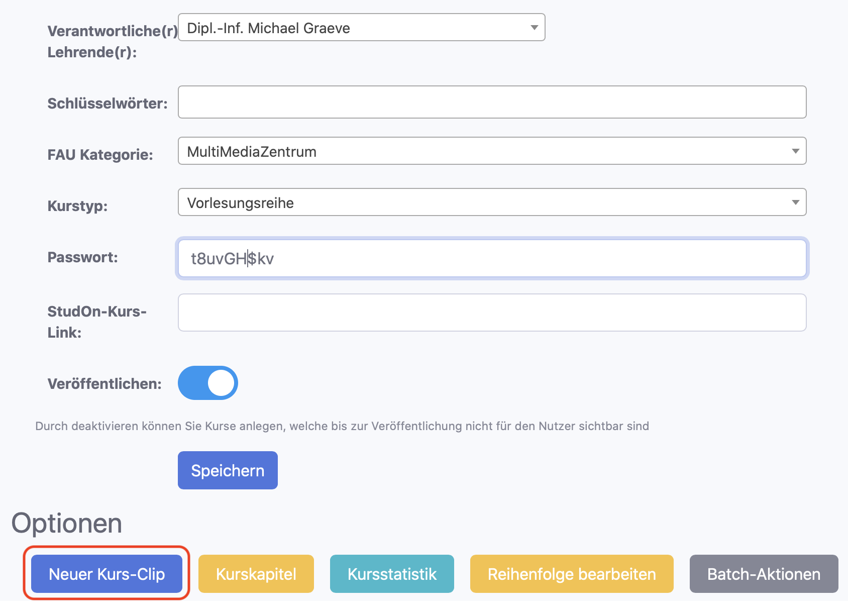This screenshot has height=616, width=848.
Task: Click the FAU Kategorie dropdown arrow
Action: pyautogui.click(x=795, y=151)
